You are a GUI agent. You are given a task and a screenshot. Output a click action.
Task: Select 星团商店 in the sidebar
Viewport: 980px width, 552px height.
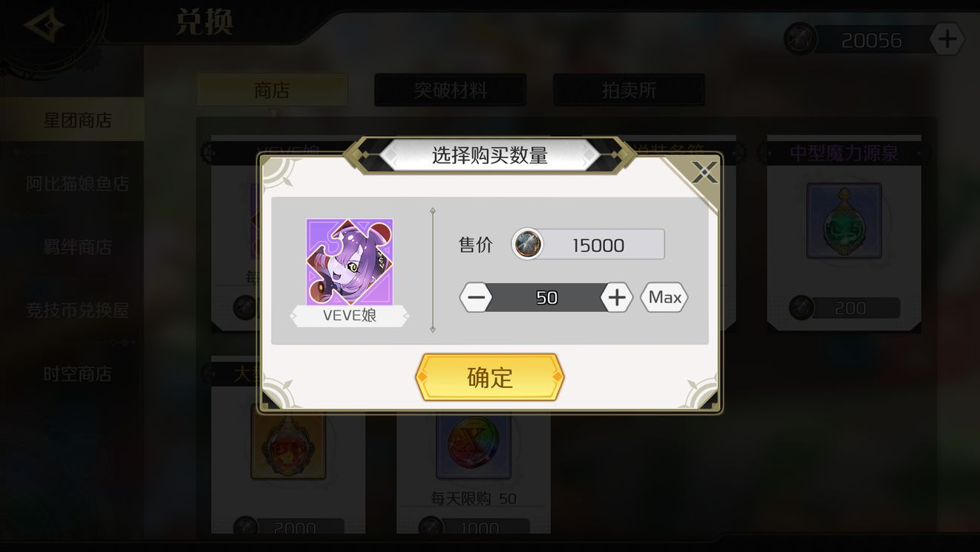[x=77, y=120]
